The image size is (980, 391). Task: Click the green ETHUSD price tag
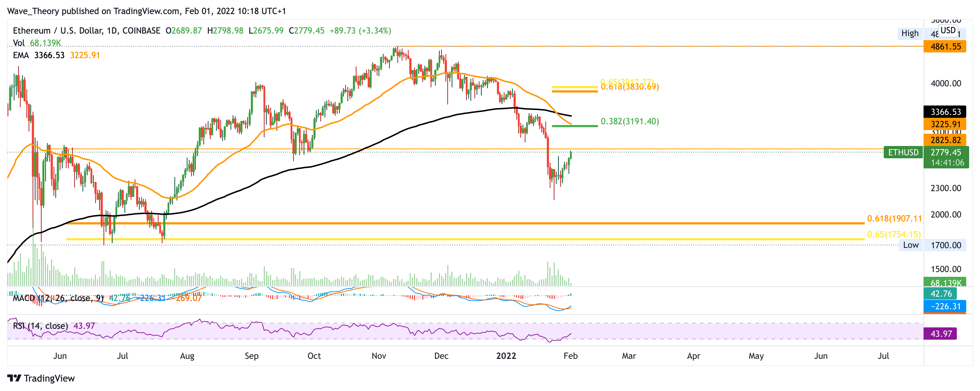coord(903,153)
